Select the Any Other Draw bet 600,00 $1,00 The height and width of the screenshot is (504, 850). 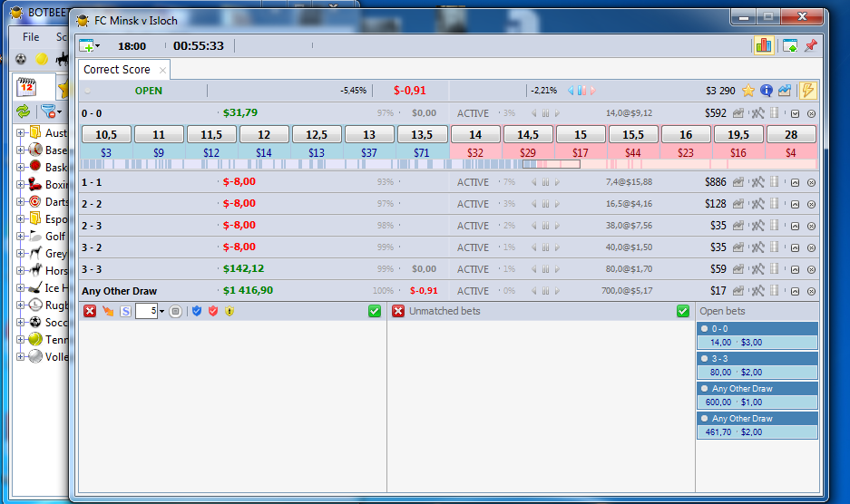(x=757, y=395)
